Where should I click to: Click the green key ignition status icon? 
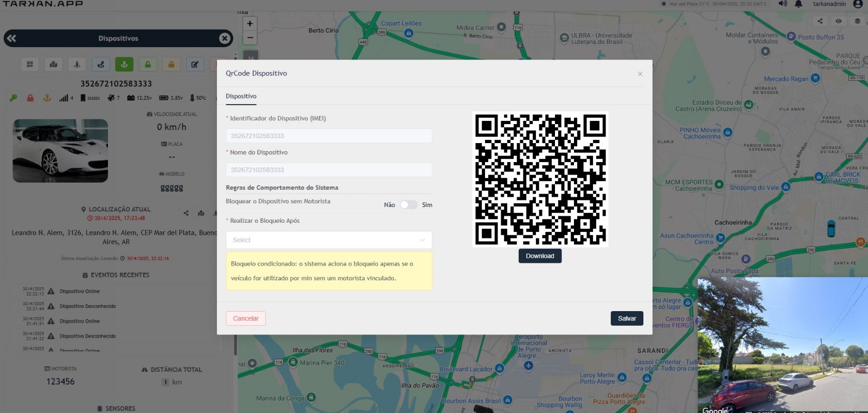[x=14, y=98]
